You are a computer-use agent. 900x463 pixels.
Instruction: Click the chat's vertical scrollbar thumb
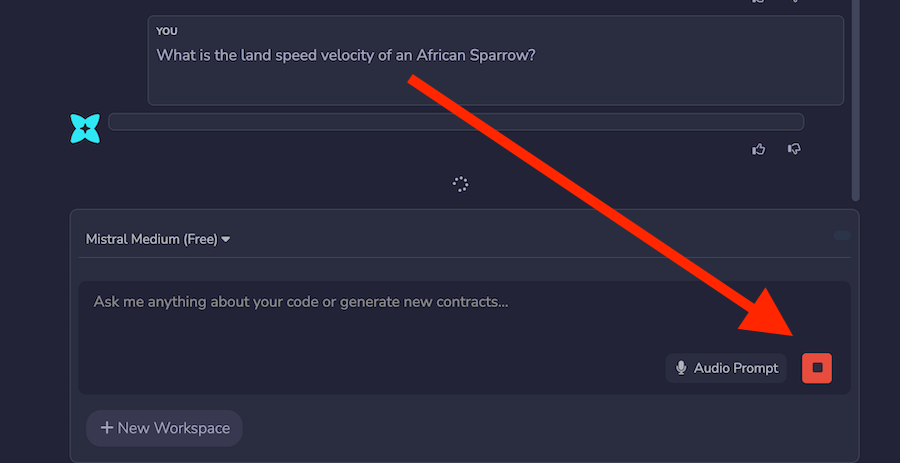pyautogui.click(x=856, y=100)
